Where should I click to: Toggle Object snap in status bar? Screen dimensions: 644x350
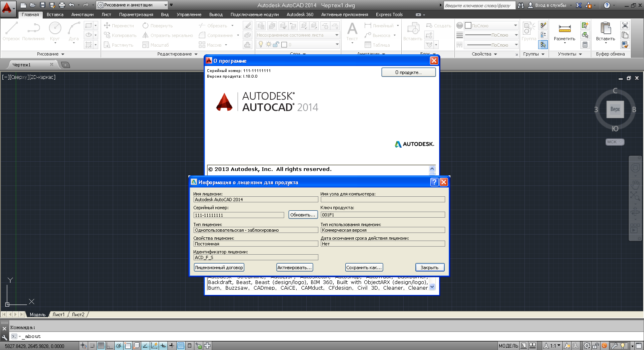[x=128, y=346]
